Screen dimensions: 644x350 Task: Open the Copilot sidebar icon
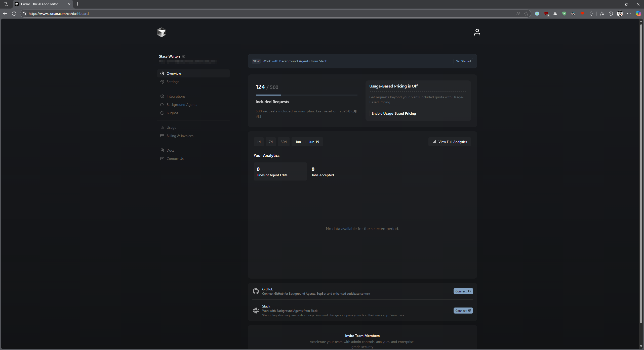[638, 14]
